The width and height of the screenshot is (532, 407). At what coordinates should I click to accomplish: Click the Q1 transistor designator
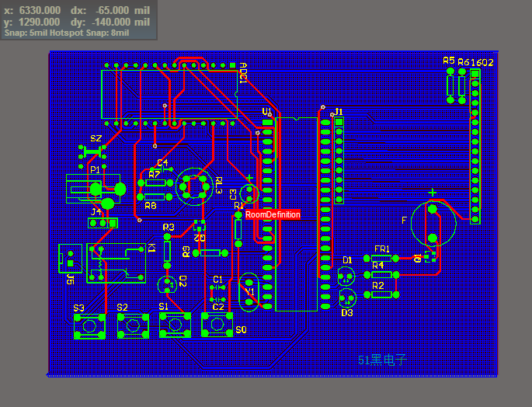(x=418, y=258)
